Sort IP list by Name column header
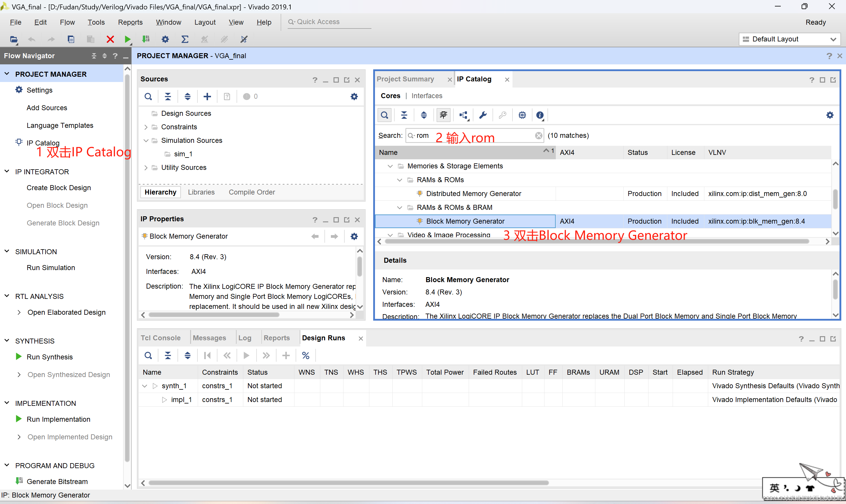This screenshot has height=504, width=846. tap(465, 153)
